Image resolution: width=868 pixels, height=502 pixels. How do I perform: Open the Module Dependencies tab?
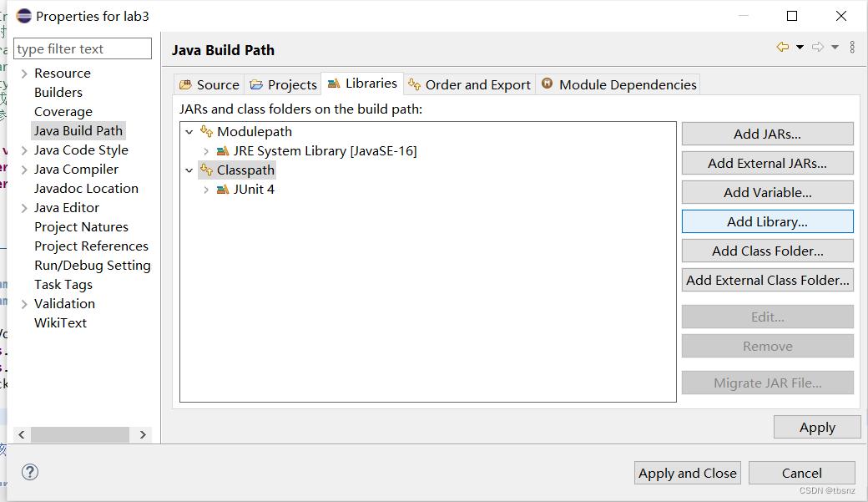click(x=618, y=84)
